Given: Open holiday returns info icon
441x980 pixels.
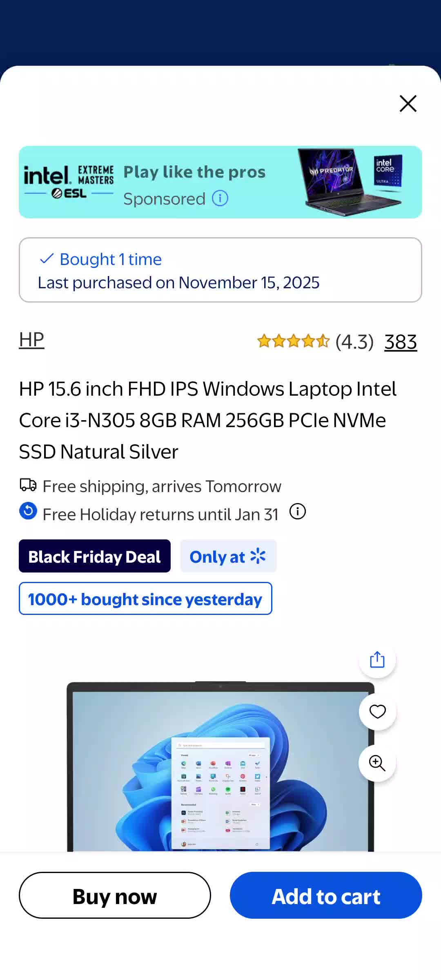Looking at the screenshot, I should pyautogui.click(x=298, y=511).
